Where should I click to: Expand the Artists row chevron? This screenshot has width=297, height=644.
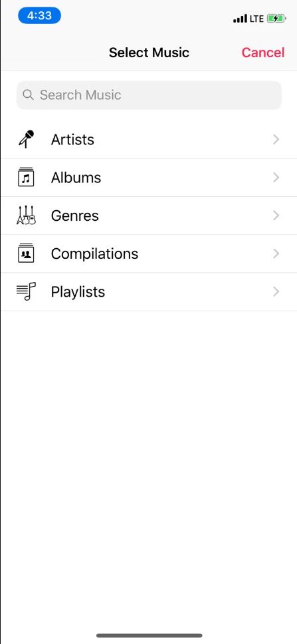[x=276, y=140]
